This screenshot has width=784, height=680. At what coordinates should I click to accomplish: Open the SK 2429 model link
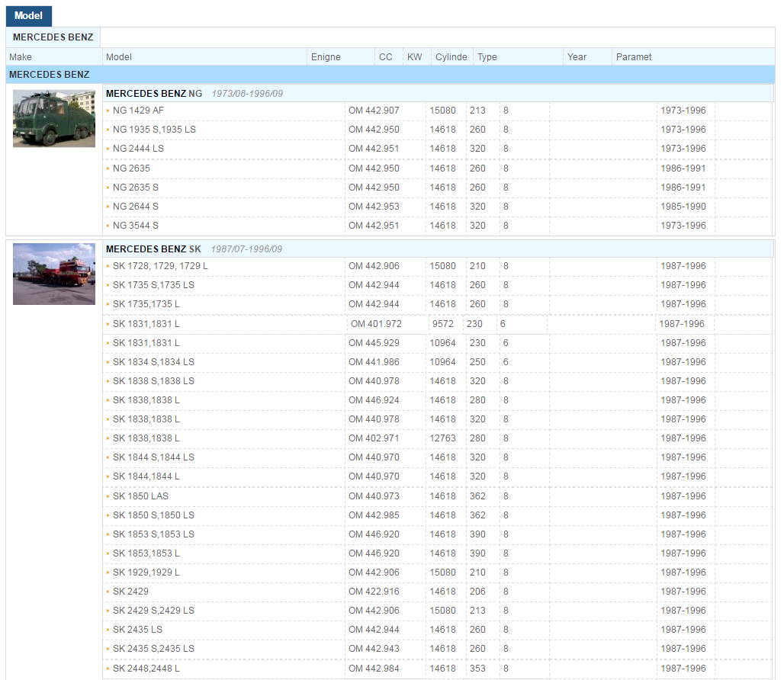[x=130, y=591]
